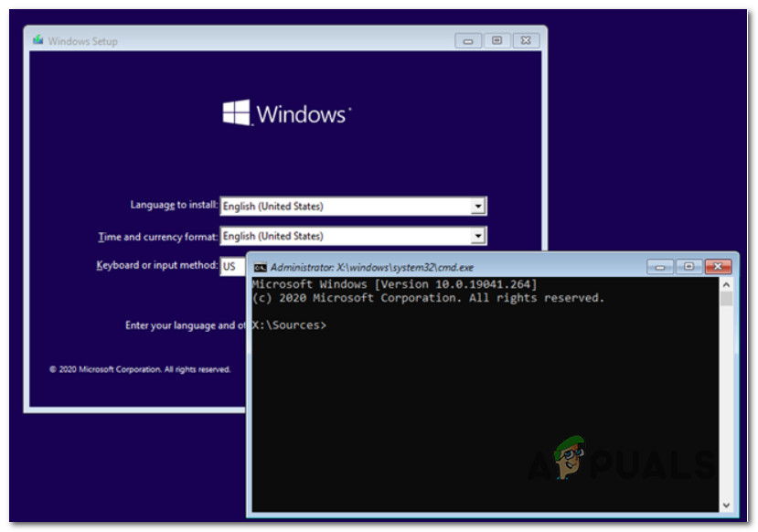Click the Administrator cmd.exe title text
758x532 pixels.
pyautogui.click(x=372, y=267)
